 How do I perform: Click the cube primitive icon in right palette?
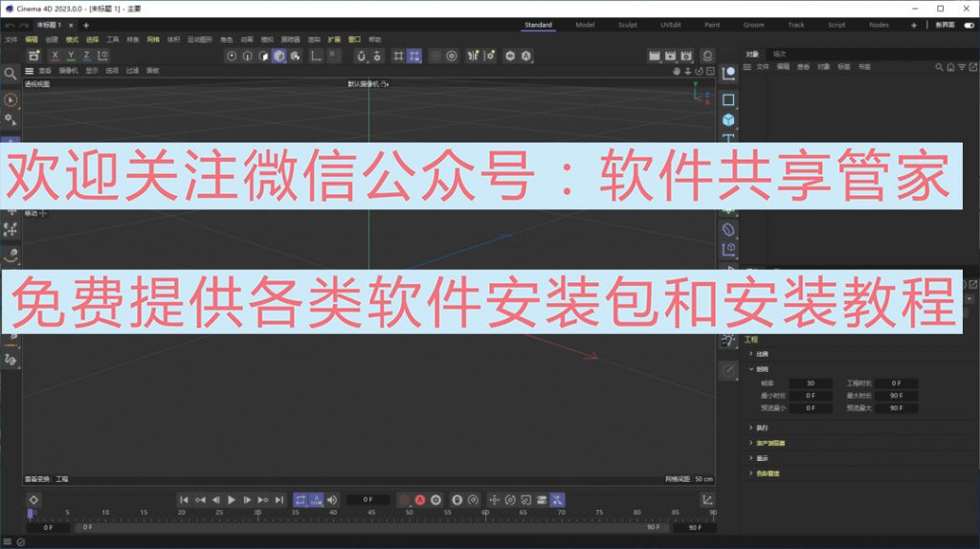[x=728, y=120]
